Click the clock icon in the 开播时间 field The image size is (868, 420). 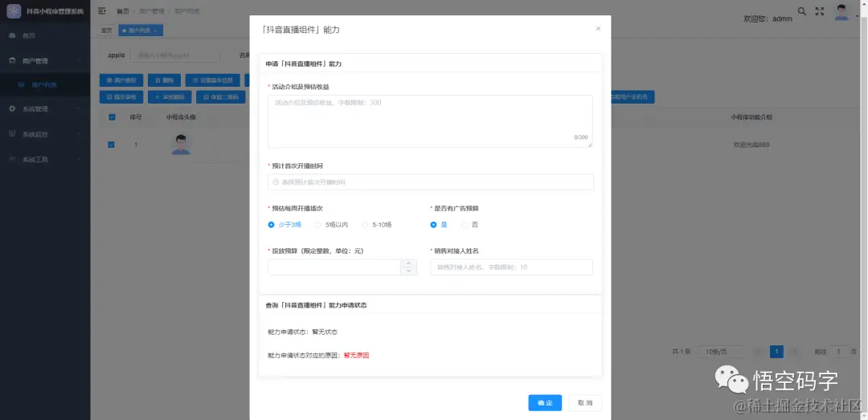pyautogui.click(x=276, y=182)
